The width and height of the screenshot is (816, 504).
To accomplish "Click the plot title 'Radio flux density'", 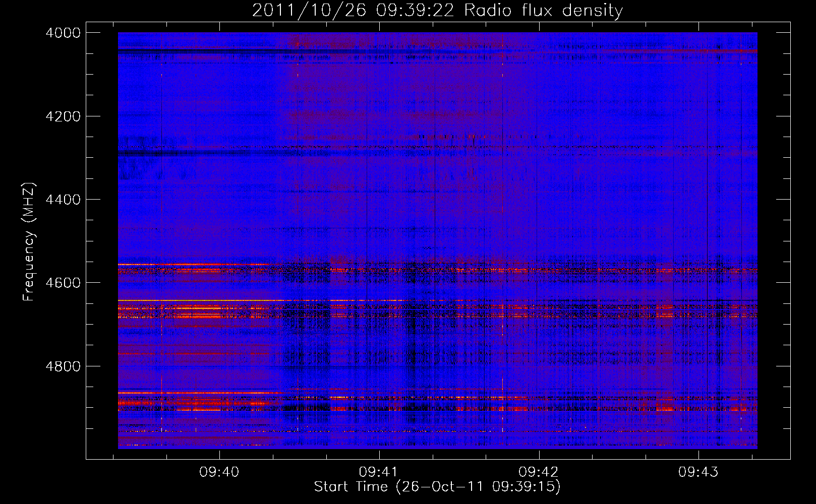I will coord(543,11).
